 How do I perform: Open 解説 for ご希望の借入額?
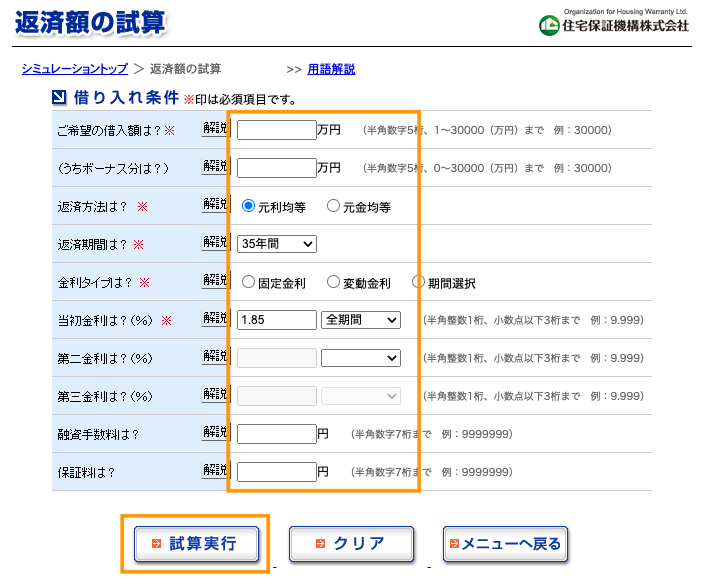click(215, 129)
